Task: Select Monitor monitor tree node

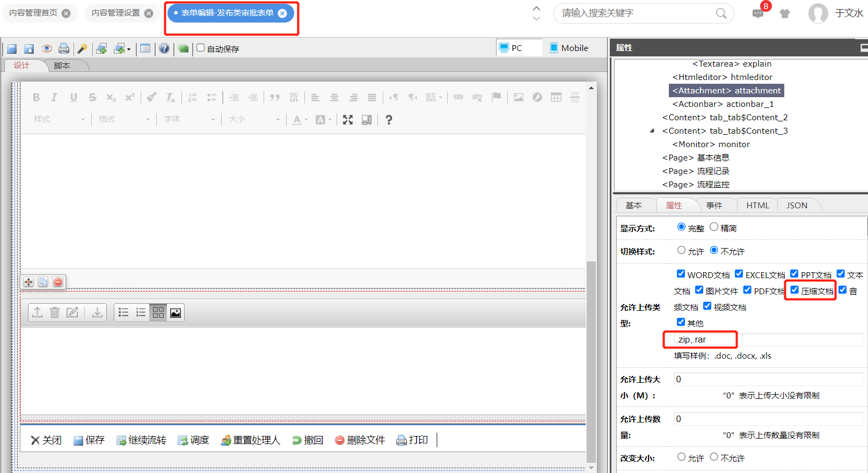Action: (x=711, y=144)
